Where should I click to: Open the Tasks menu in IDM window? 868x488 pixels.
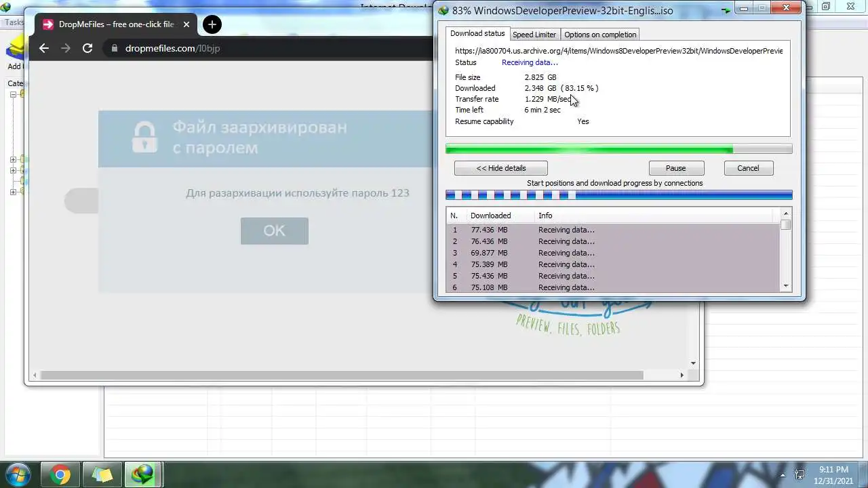pyautogui.click(x=14, y=22)
